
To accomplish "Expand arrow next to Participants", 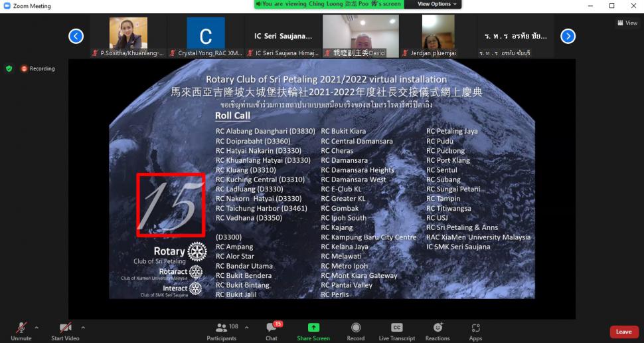I will pyautogui.click(x=246, y=327).
